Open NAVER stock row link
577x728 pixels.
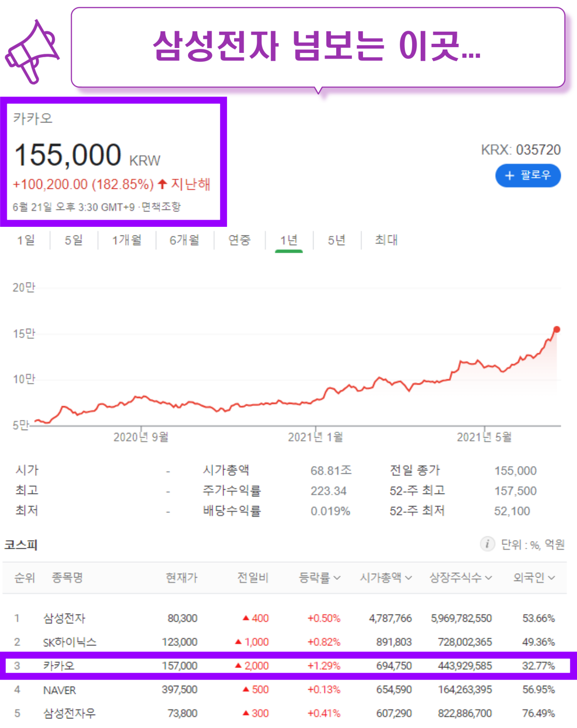click(60, 690)
